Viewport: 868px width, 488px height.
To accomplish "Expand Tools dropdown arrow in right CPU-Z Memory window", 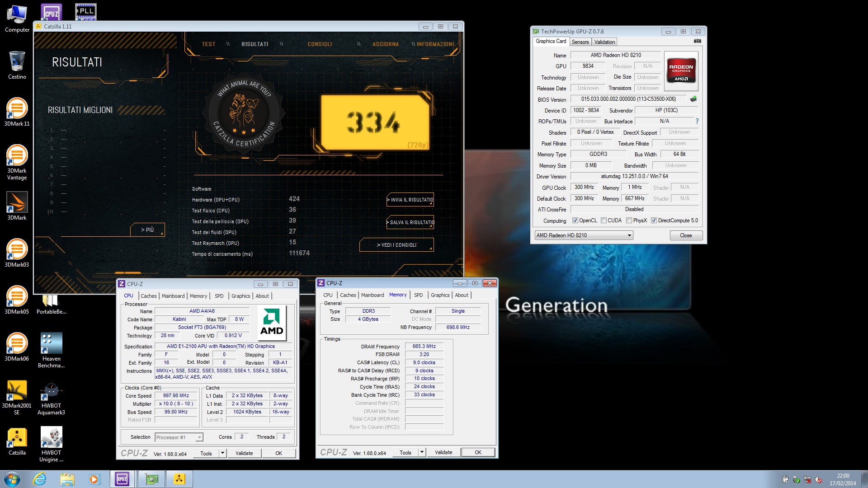I will 422,452.
